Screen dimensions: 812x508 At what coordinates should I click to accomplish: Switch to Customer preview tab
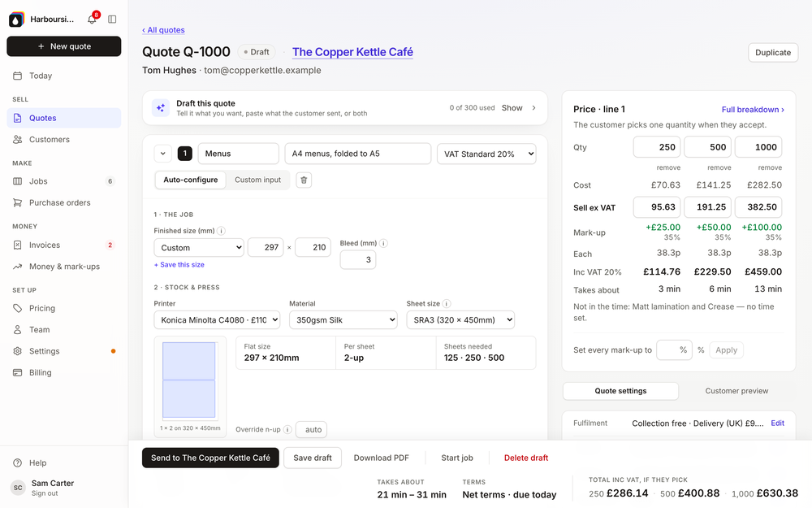click(x=736, y=391)
